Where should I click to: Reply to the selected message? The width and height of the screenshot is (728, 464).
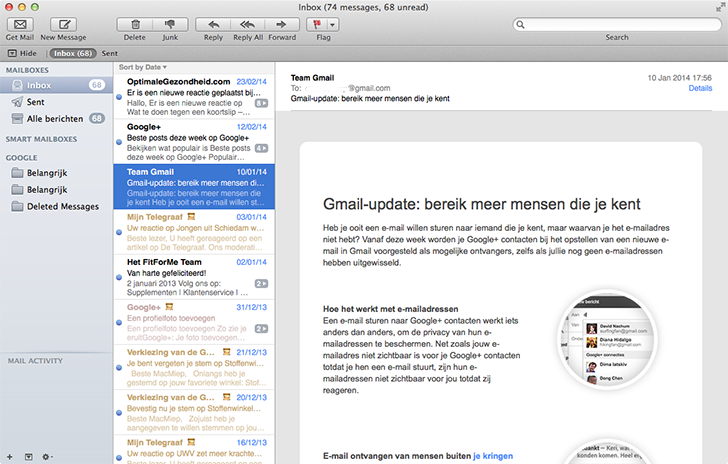click(x=214, y=24)
